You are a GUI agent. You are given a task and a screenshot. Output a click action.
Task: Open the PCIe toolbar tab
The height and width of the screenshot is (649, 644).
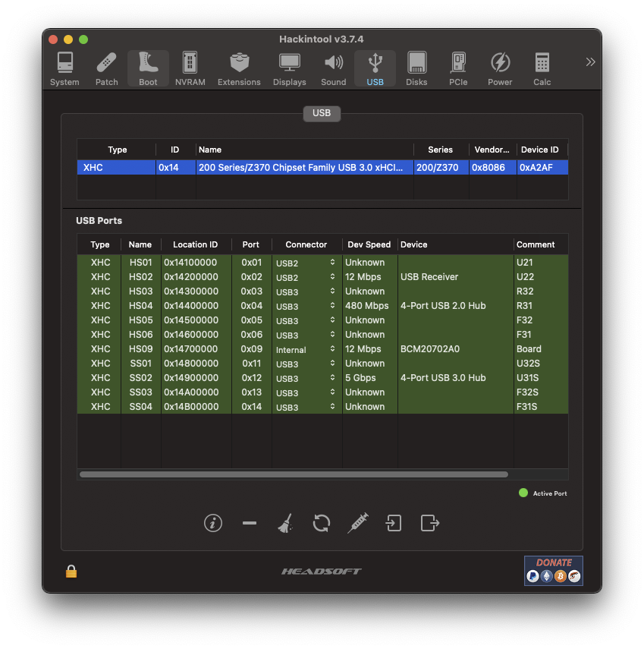tap(458, 69)
